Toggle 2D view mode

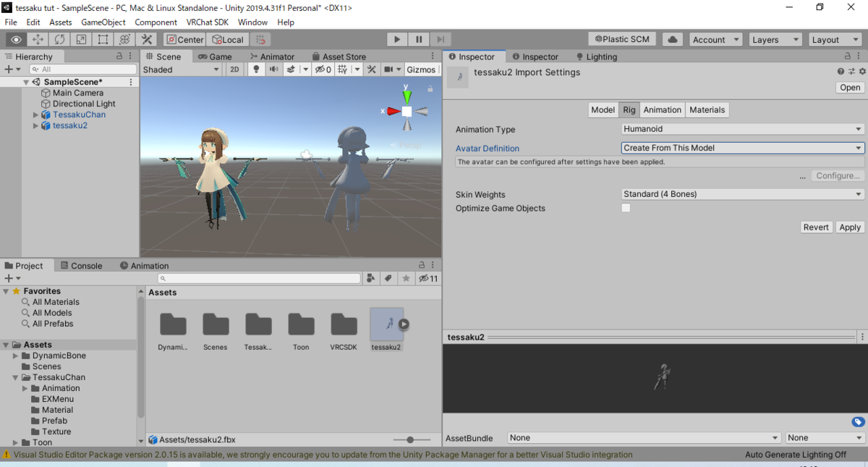pyautogui.click(x=234, y=70)
